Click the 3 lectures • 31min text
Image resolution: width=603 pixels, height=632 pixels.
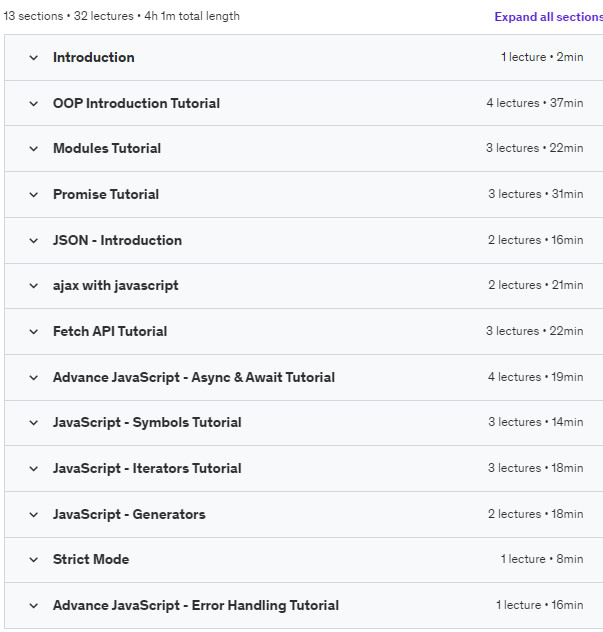point(536,194)
